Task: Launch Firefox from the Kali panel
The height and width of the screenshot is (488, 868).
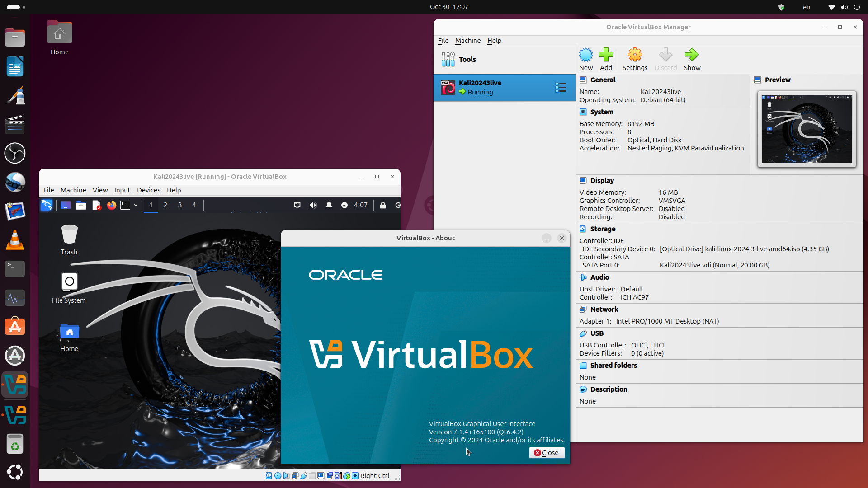Action: pos(112,205)
